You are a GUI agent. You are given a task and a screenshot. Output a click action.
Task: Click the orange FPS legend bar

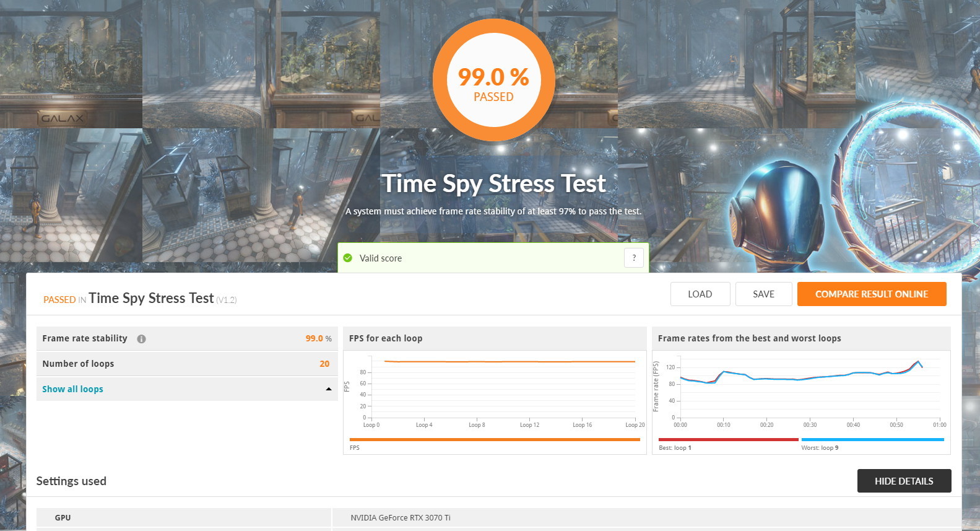tap(495, 440)
